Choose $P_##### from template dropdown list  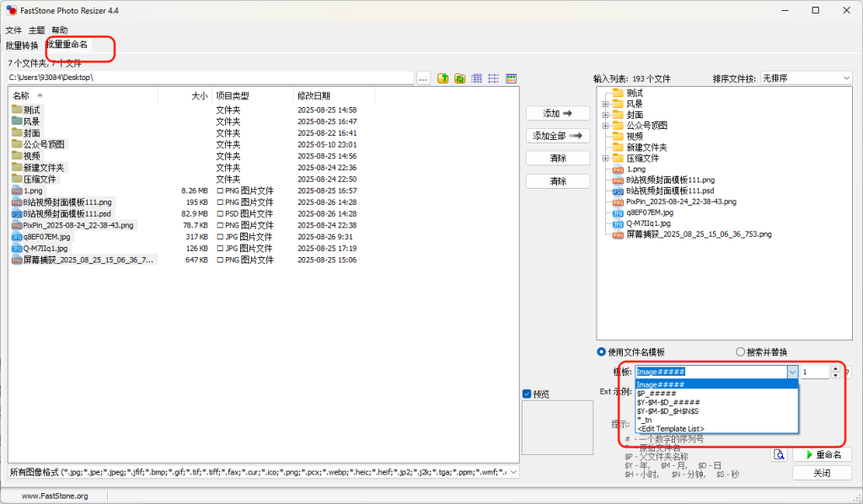pos(656,394)
